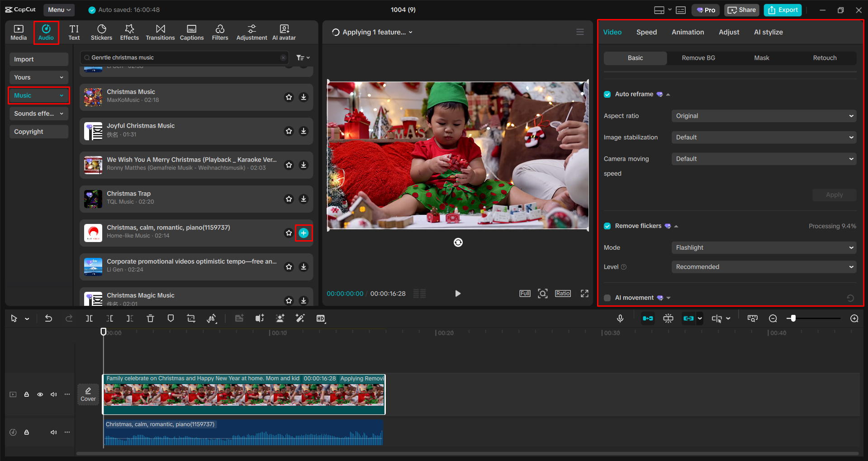Open the Captions panel

click(x=191, y=32)
